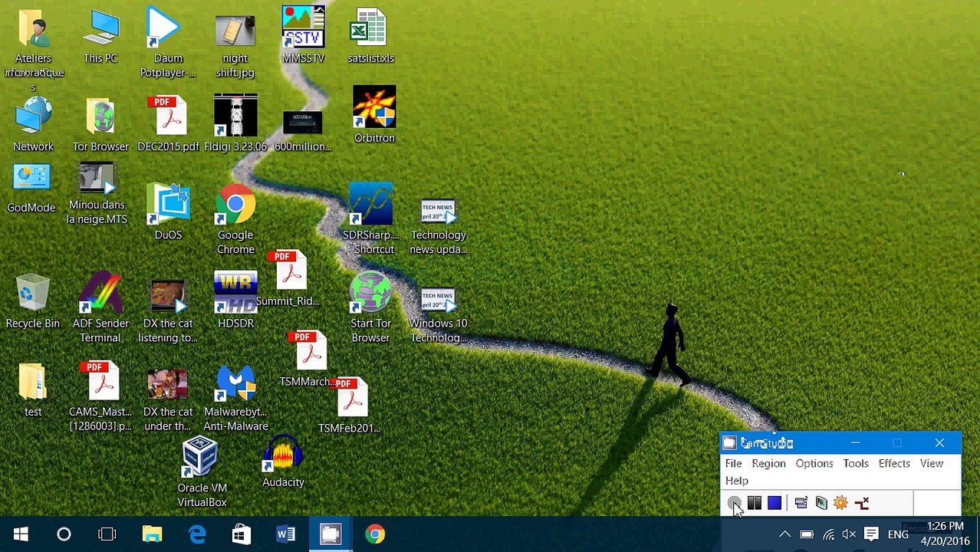Viewport: 980px width, 552px height.
Task: Open the File menu in CamStudio
Action: (x=733, y=463)
